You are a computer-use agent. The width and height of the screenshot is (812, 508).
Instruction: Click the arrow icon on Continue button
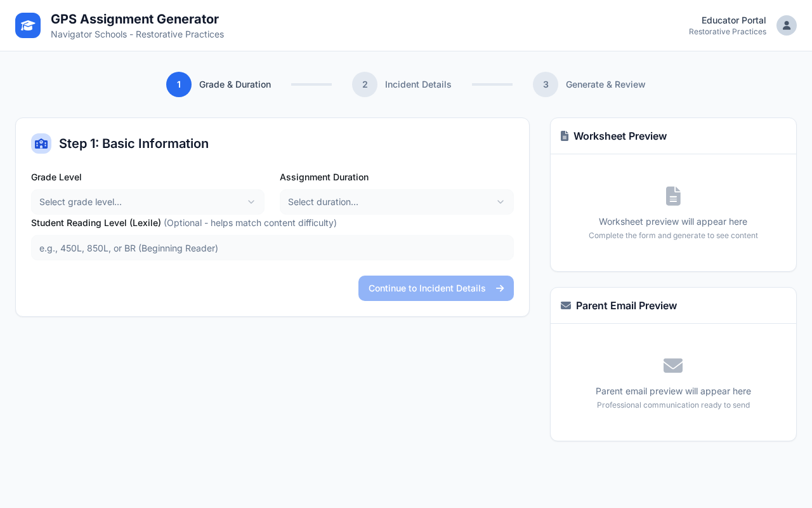tap(500, 288)
